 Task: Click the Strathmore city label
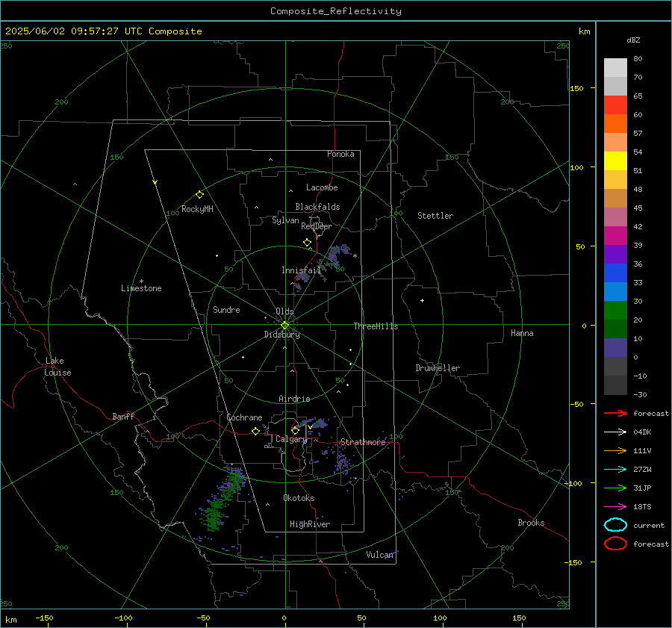[x=363, y=442]
